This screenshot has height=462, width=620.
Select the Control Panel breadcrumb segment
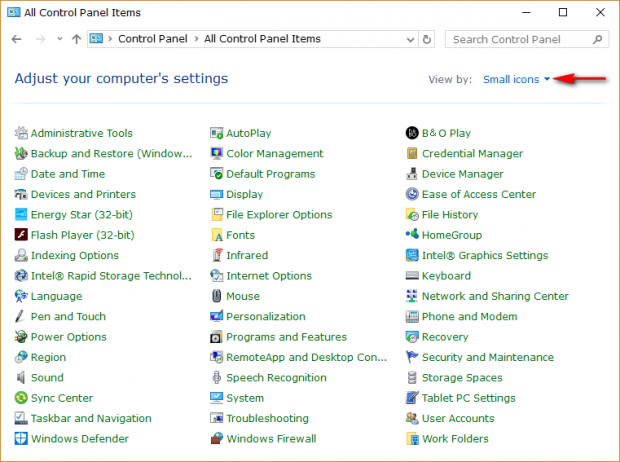153,39
